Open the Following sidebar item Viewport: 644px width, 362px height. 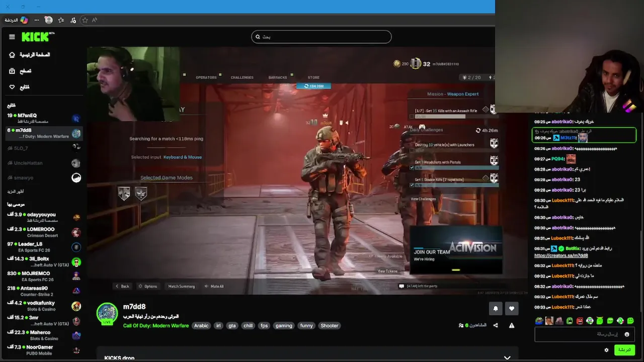[20, 87]
